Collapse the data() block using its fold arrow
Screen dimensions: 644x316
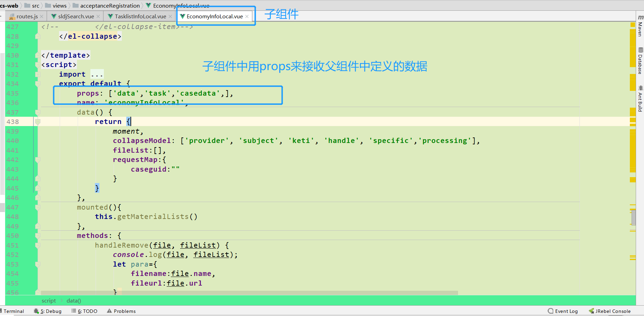pos(37,112)
